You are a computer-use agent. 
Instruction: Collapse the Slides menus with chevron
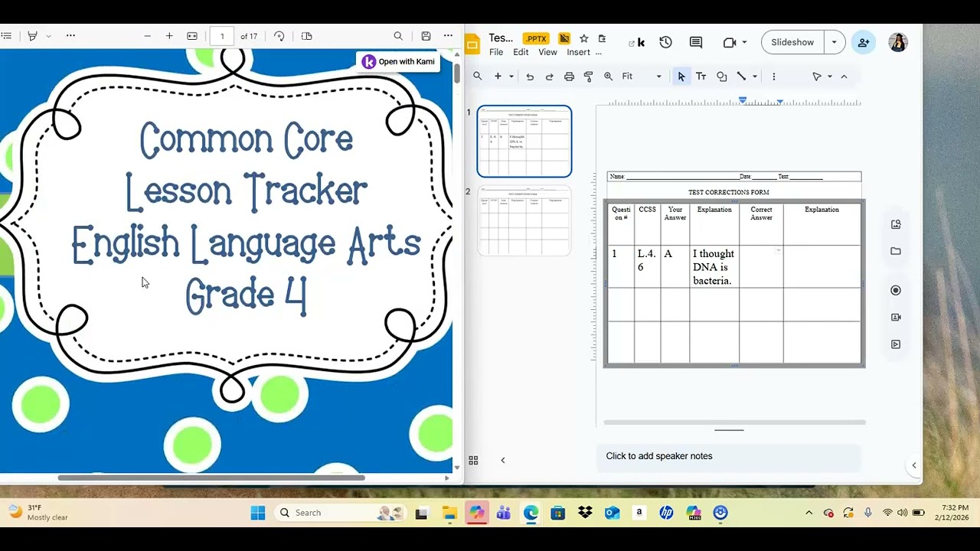coord(844,77)
